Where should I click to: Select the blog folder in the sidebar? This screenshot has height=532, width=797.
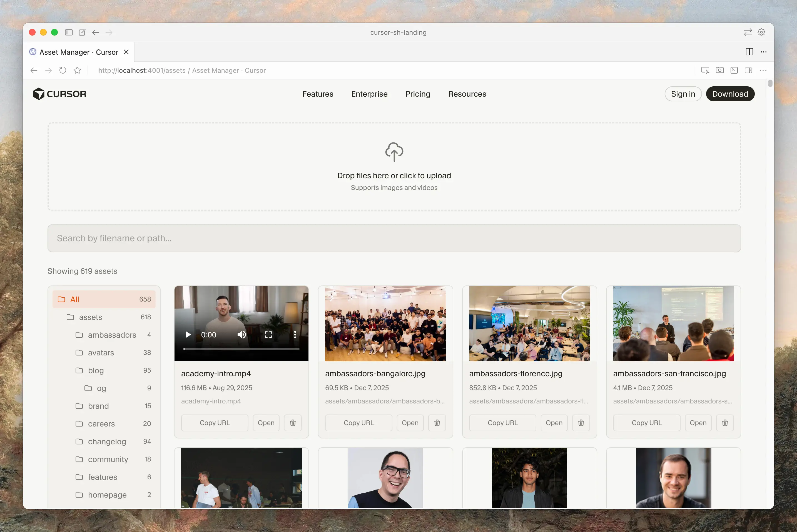coord(96,370)
